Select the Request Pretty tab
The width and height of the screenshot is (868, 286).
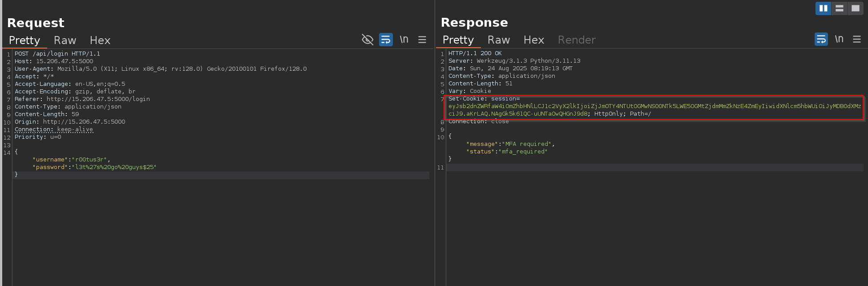24,40
